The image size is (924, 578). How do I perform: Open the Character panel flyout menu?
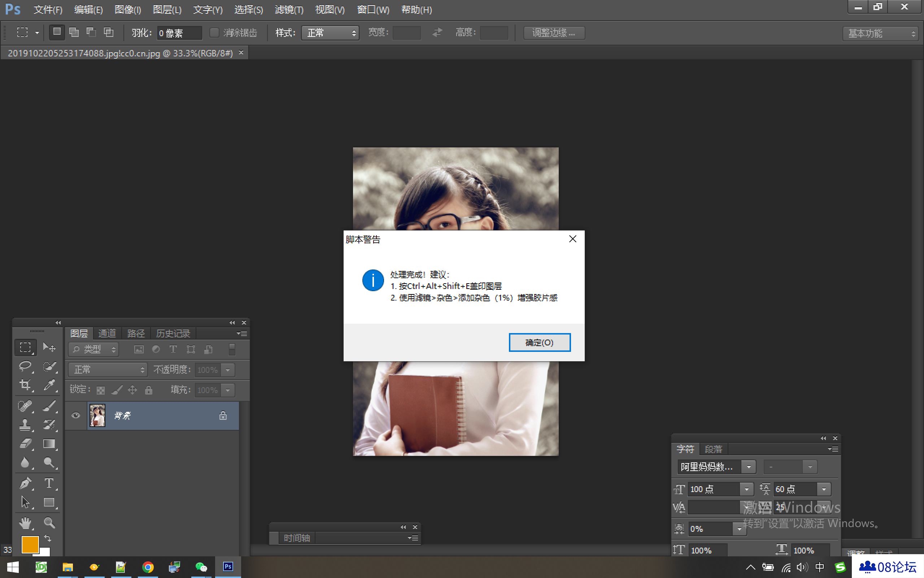coord(833,449)
